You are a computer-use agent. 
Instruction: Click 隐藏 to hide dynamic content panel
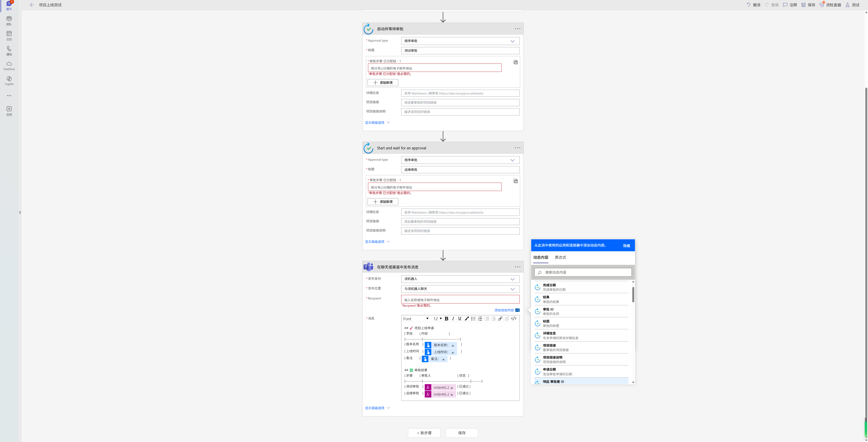626,246
